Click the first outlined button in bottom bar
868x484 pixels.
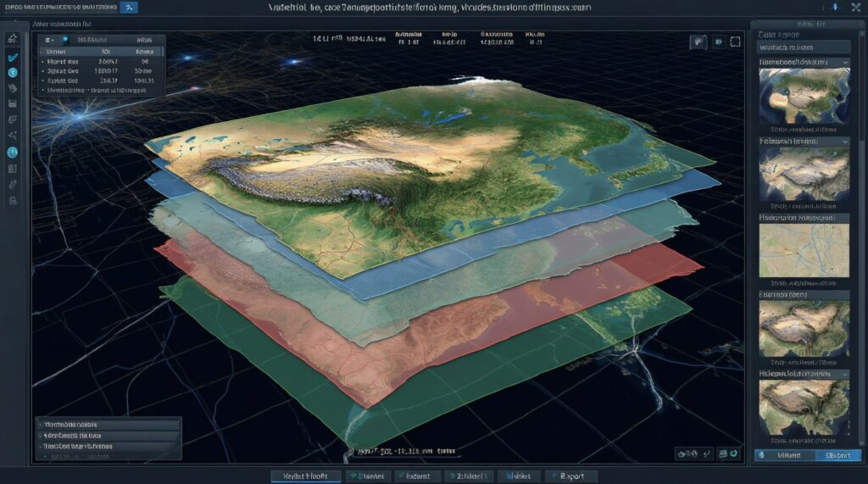[x=306, y=476]
